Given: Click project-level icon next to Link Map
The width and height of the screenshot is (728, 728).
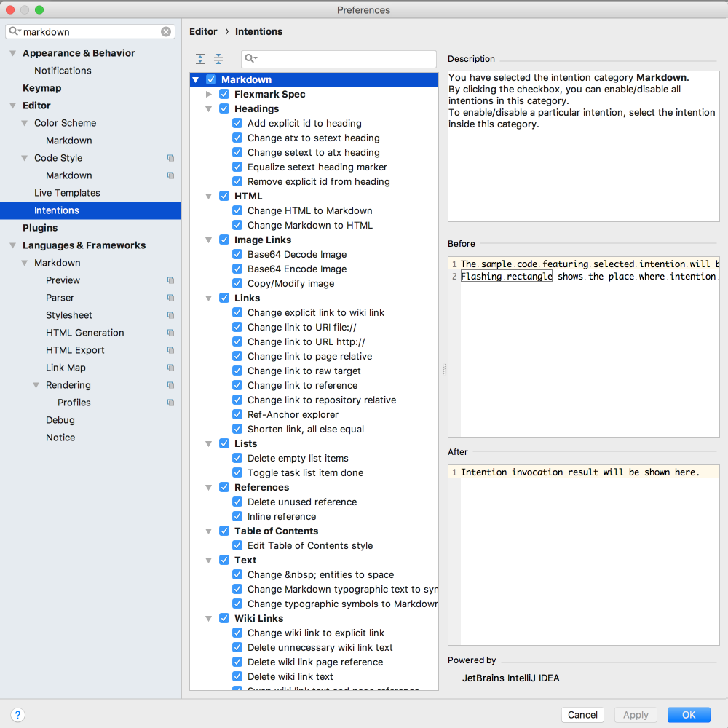Looking at the screenshot, I should 171,368.
